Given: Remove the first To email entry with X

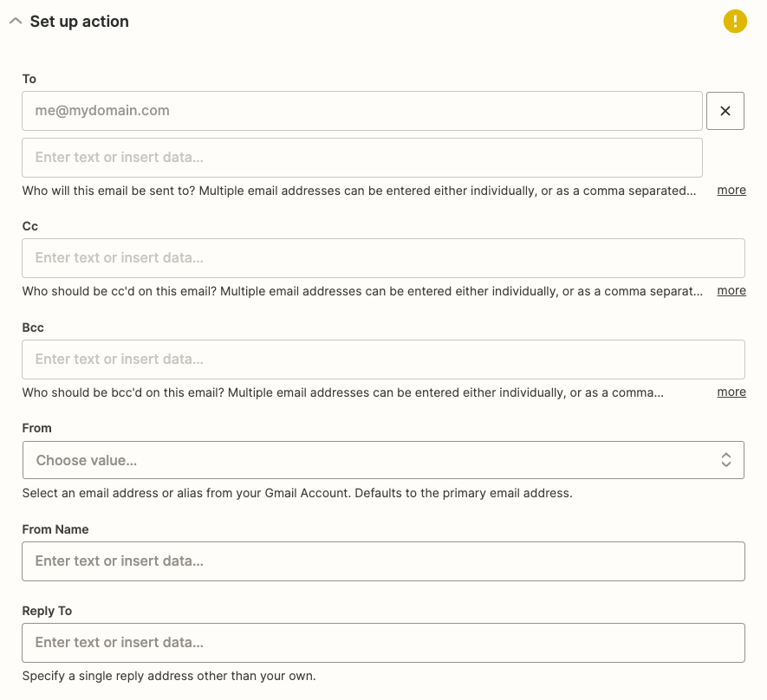Looking at the screenshot, I should click(725, 111).
